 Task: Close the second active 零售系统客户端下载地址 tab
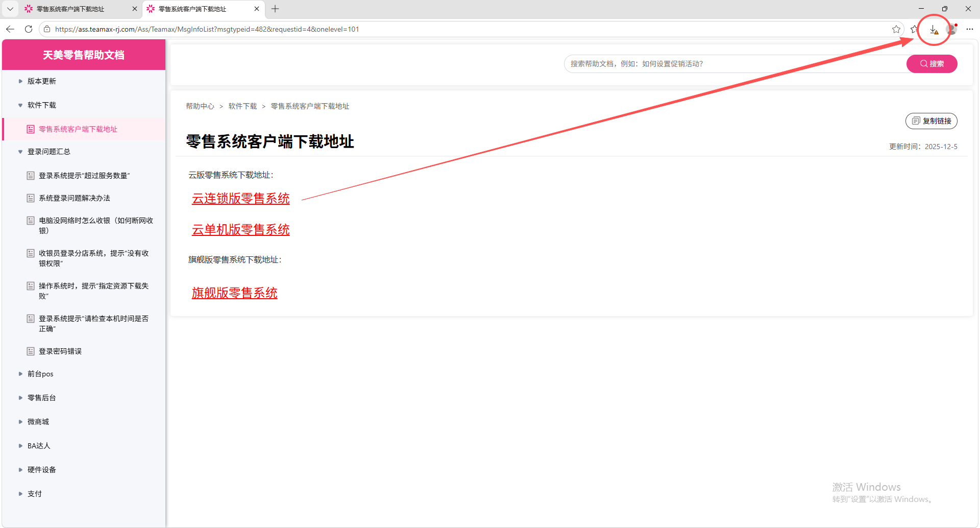click(x=257, y=9)
